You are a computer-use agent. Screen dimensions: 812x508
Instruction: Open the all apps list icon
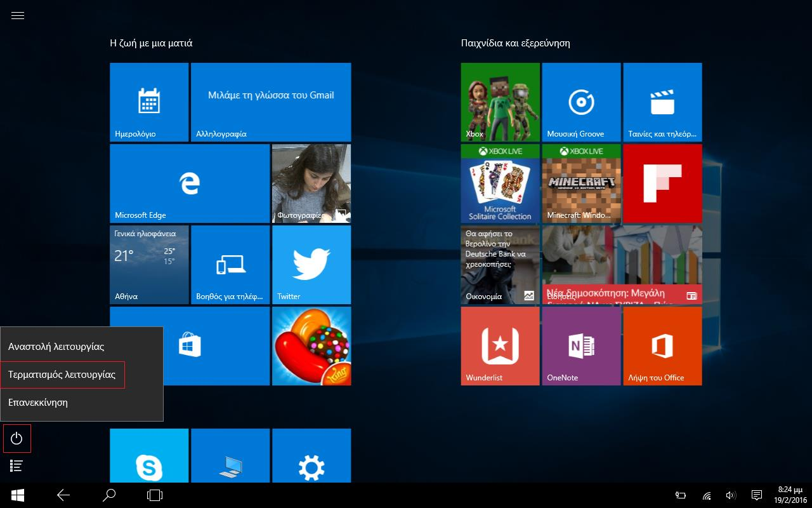[16, 466]
